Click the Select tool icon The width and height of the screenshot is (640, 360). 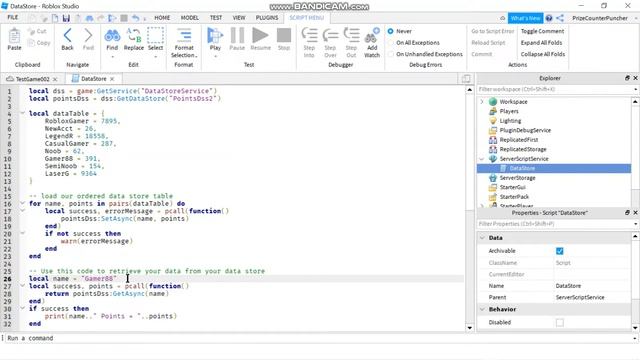(156, 36)
